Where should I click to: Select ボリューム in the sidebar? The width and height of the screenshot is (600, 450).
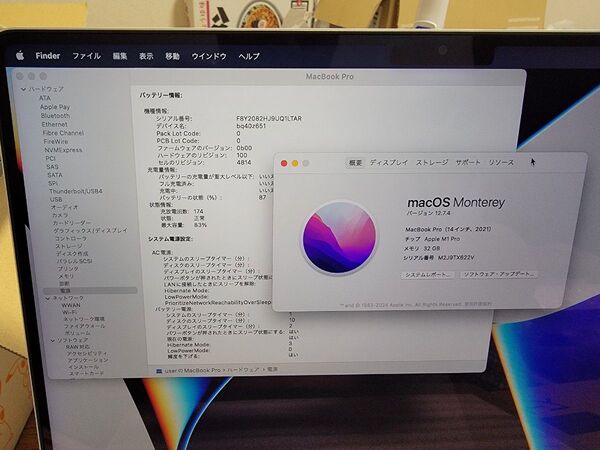click(x=78, y=333)
